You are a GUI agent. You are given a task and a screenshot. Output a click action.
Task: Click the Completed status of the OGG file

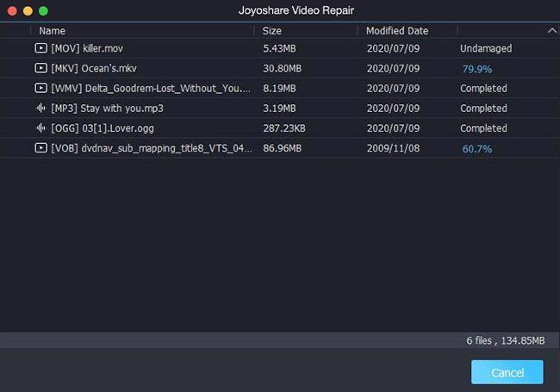(x=483, y=128)
